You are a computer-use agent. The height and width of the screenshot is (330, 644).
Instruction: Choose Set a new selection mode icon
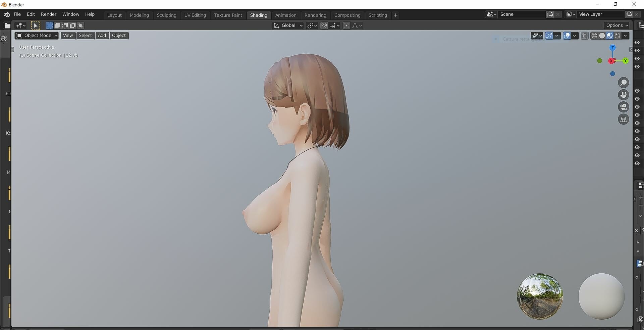(x=50, y=26)
